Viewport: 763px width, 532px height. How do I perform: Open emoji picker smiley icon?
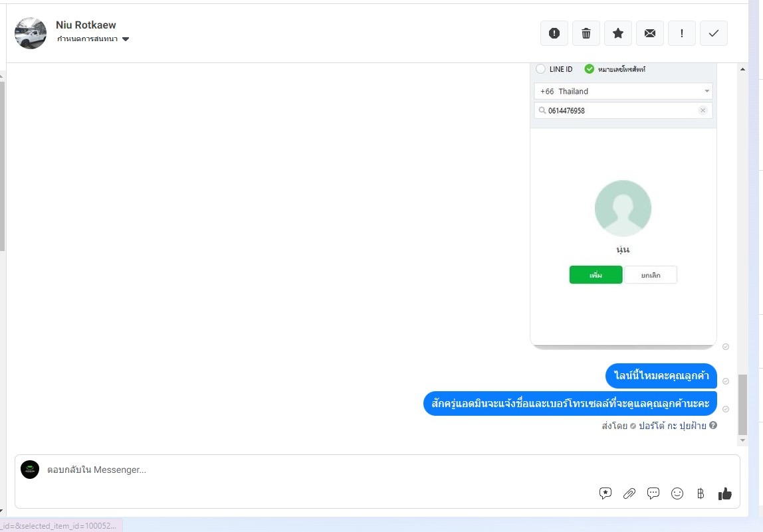[677, 493]
